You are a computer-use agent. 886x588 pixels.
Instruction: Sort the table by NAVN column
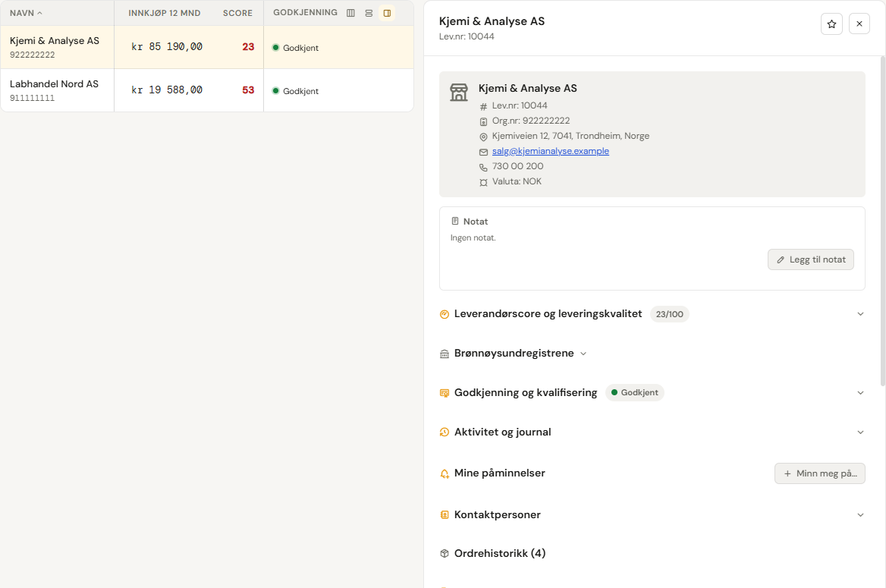click(26, 13)
